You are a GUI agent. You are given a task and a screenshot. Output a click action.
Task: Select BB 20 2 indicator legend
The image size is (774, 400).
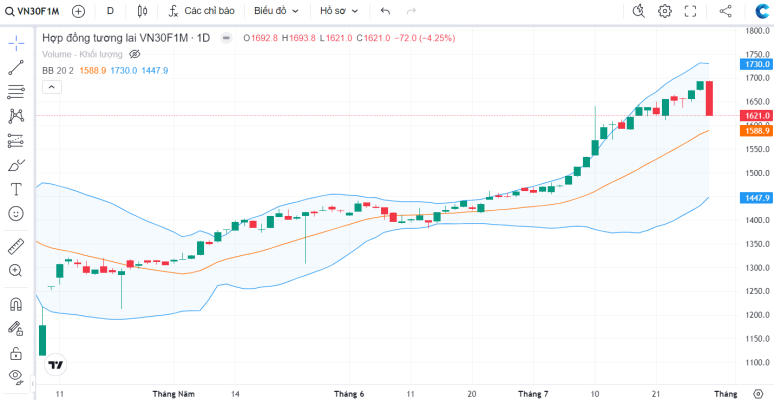58,71
